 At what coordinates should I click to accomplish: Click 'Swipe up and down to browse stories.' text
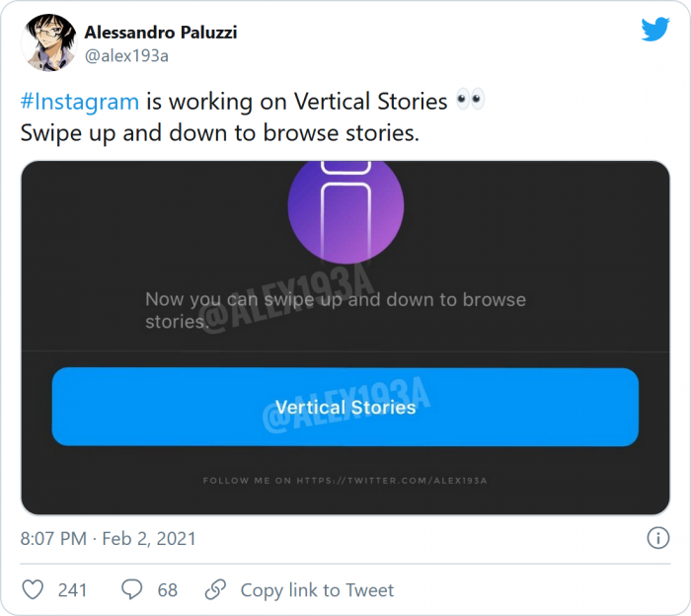219,133
